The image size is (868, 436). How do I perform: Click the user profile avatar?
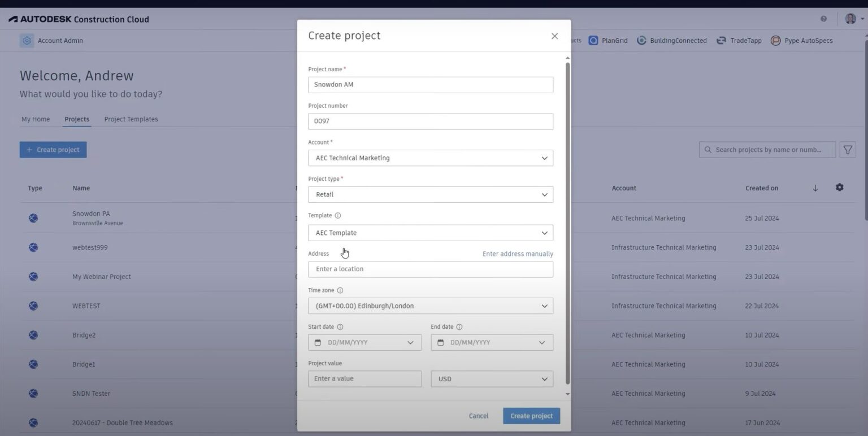850,18
